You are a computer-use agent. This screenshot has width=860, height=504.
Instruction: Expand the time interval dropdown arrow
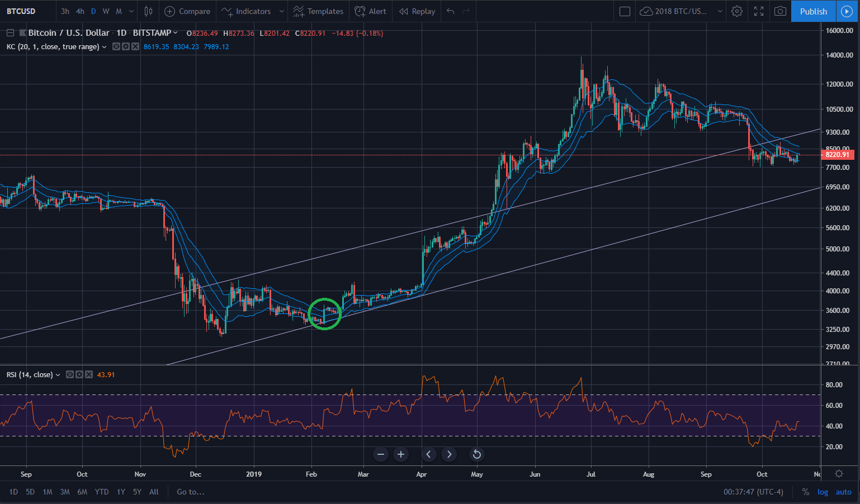tap(131, 11)
